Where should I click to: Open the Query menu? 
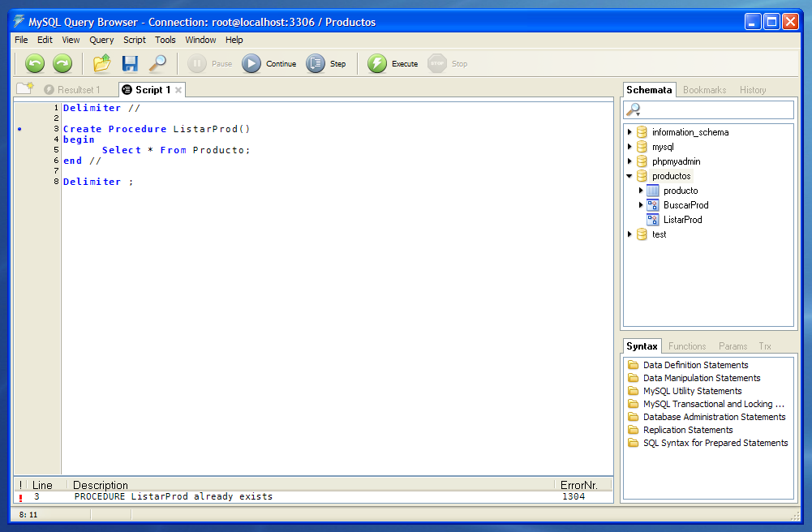point(101,40)
